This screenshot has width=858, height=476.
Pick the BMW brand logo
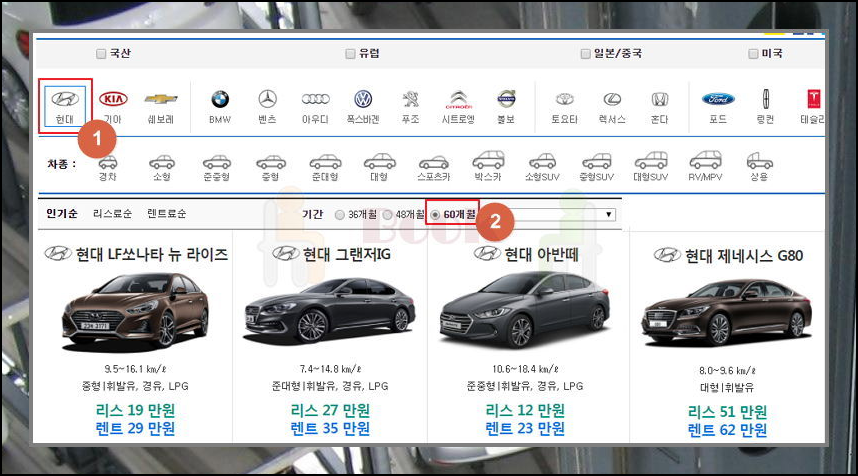point(220,99)
